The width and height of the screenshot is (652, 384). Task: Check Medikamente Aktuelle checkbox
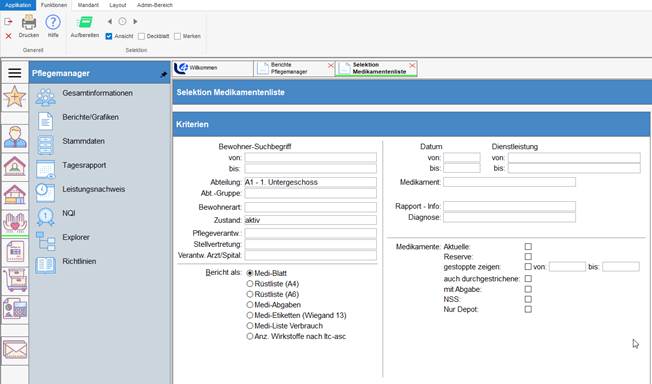click(528, 247)
